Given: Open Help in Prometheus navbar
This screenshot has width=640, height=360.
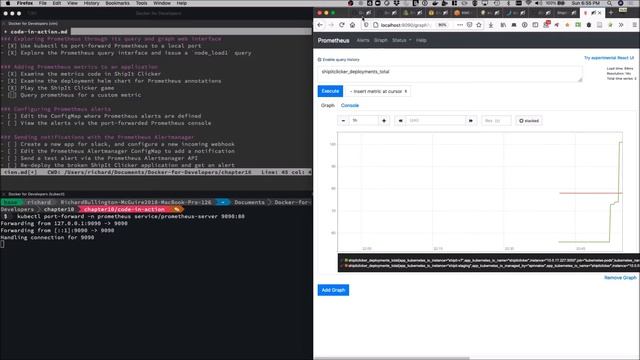Looking at the screenshot, I should tap(421, 40).
